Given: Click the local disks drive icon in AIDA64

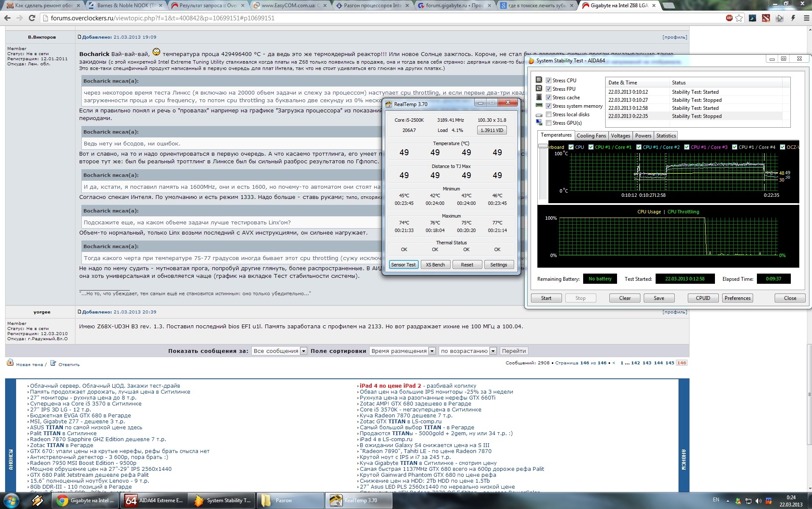Looking at the screenshot, I should pyautogui.click(x=539, y=115).
